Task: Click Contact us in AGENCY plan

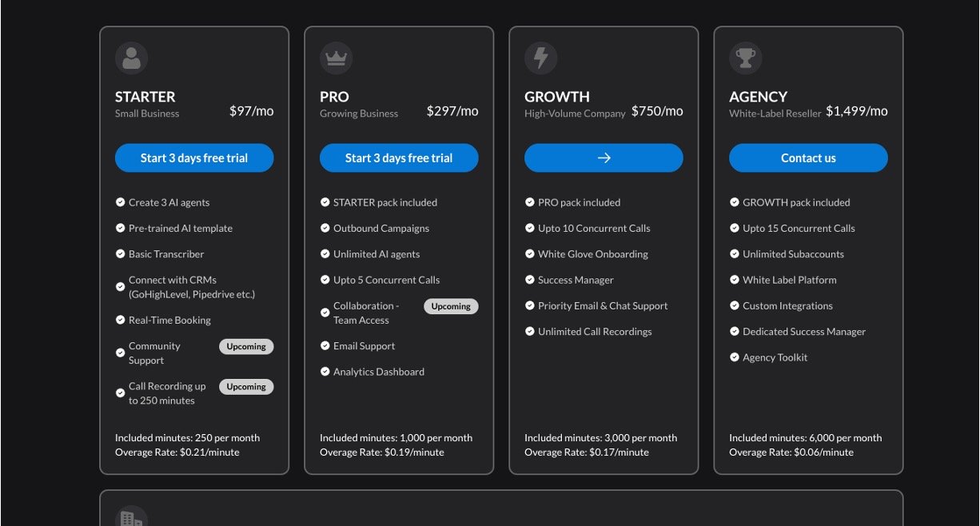Action: (x=808, y=158)
